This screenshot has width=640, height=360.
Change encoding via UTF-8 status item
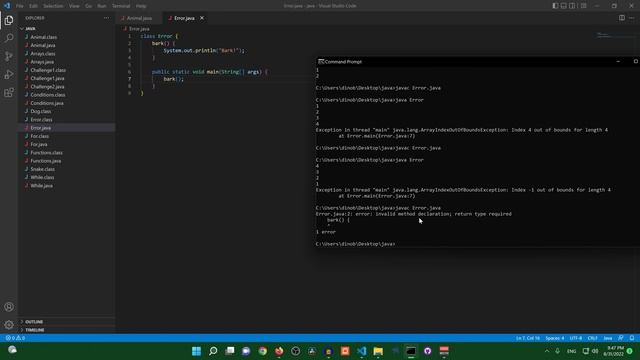[x=576, y=338]
